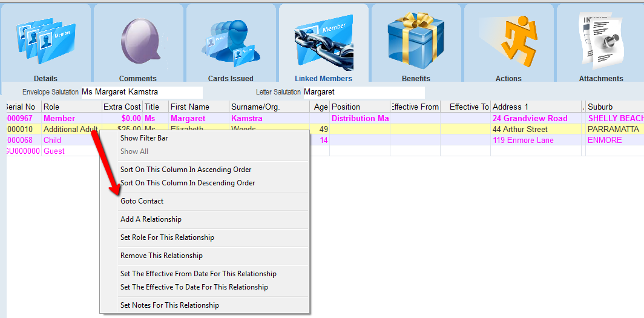Screen dimensions: 644x318
Task: Open the Benefits gift box icon
Action: pyautogui.click(x=416, y=41)
